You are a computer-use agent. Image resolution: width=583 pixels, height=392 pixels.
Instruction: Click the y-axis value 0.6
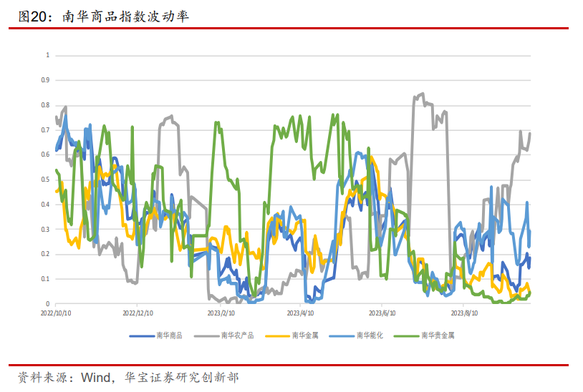45,155
